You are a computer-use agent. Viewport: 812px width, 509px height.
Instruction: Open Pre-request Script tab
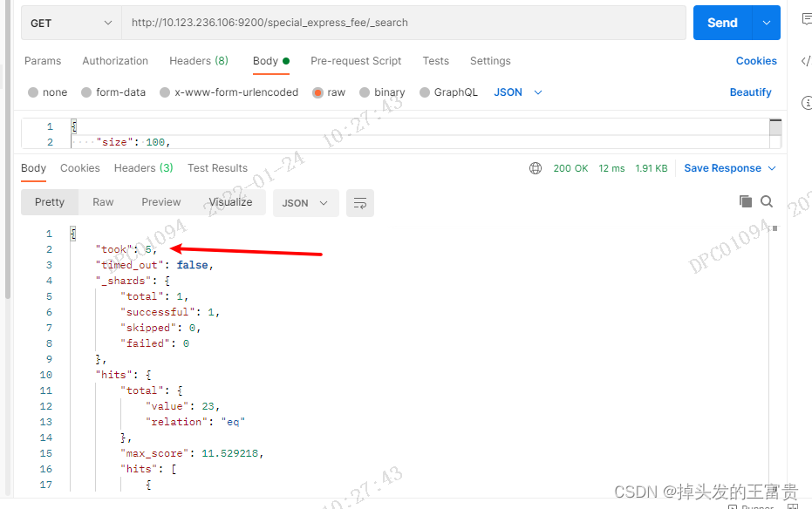[356, 60]
